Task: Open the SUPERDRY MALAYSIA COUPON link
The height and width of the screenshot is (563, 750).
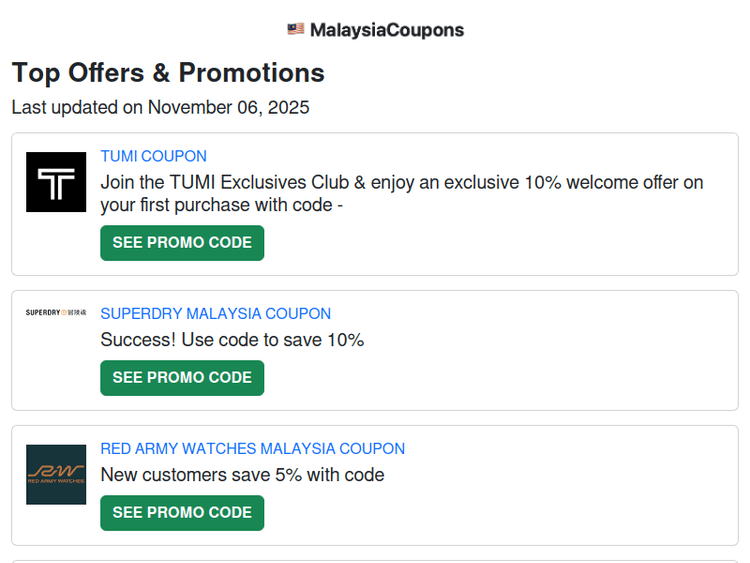Action: pos(215,313)
